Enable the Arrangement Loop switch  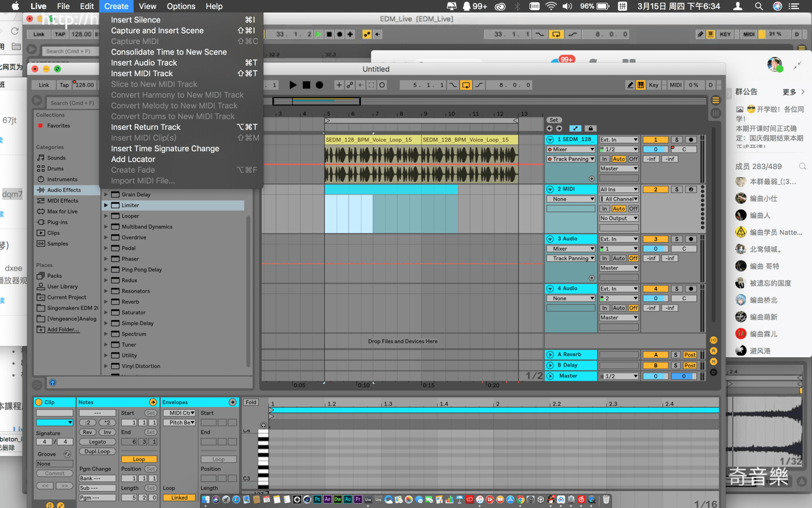click(465, 85)
